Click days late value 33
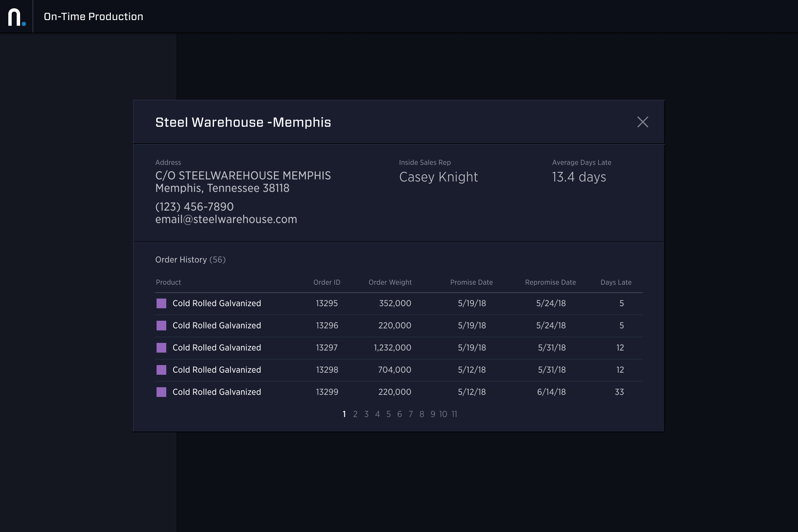This screenshot has height=532, width=798. click(619, 392)
